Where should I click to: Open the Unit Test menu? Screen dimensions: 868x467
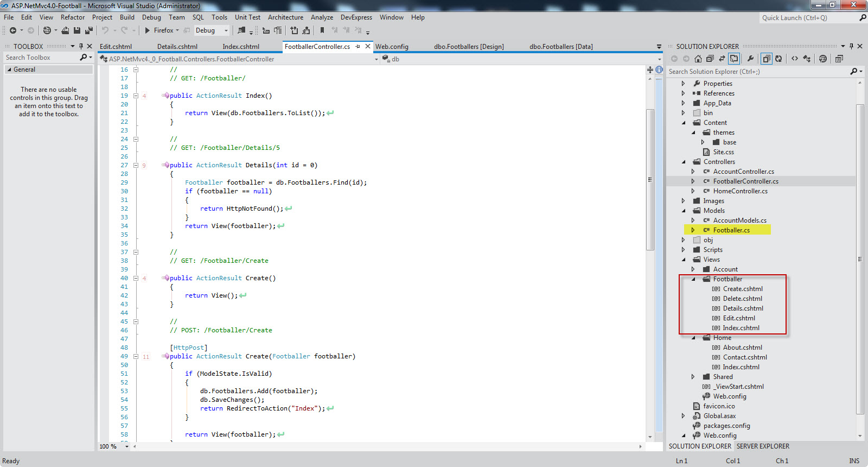(x=247, y=17)
